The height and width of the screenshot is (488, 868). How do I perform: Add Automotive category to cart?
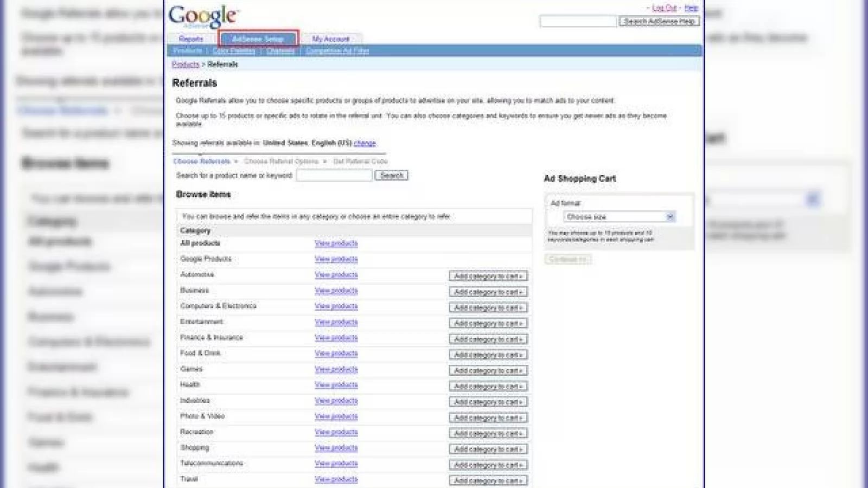(x=488, y=277)
